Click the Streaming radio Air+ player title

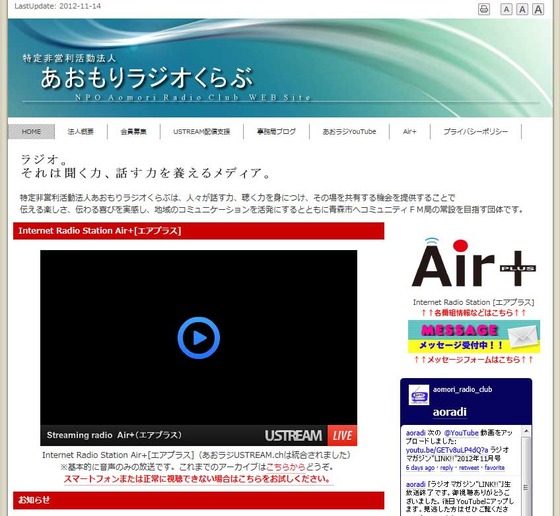point(114,435)
